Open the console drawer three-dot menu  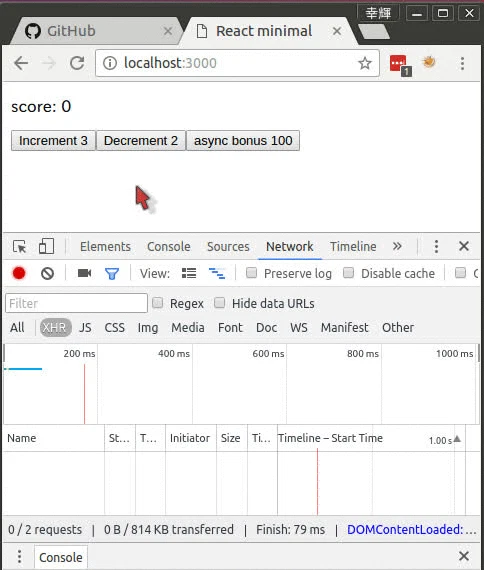click(19, 557)
